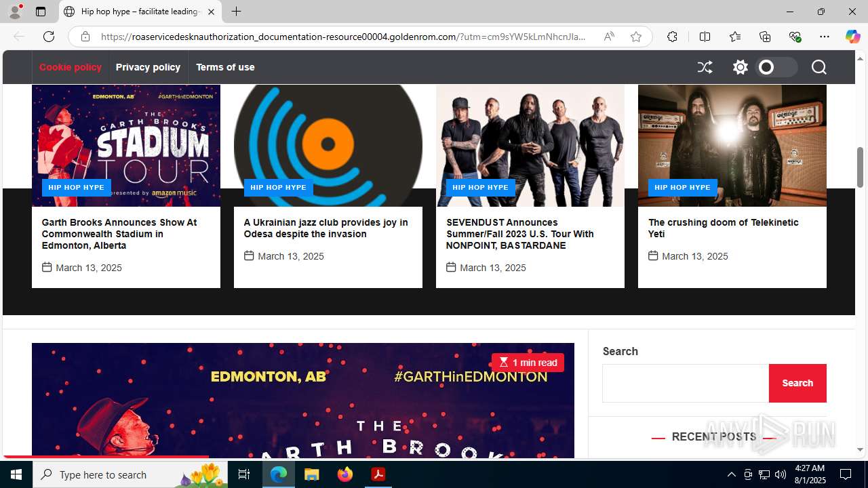This screenshot has height=488, width=868.
Task: Open Browser essentials heart icon
Action: pos(795,37)
